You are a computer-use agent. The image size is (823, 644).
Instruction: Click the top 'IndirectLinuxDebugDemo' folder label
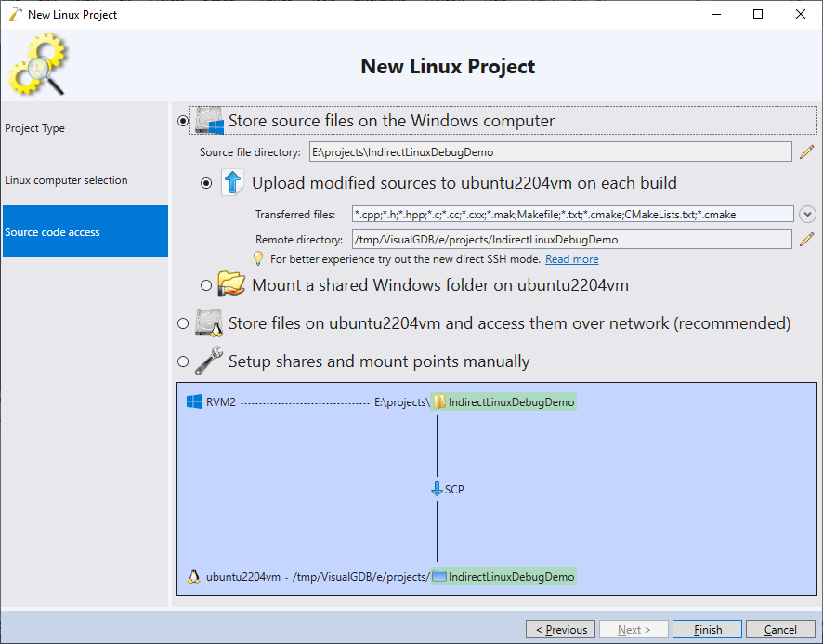(x=511, y=402)
